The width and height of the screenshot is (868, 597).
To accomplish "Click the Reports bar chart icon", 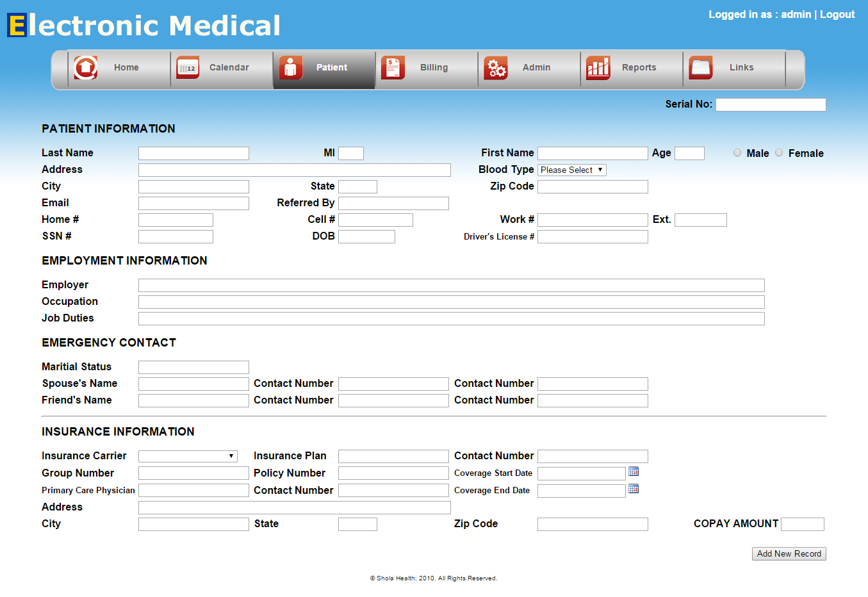I will point(598,67).
